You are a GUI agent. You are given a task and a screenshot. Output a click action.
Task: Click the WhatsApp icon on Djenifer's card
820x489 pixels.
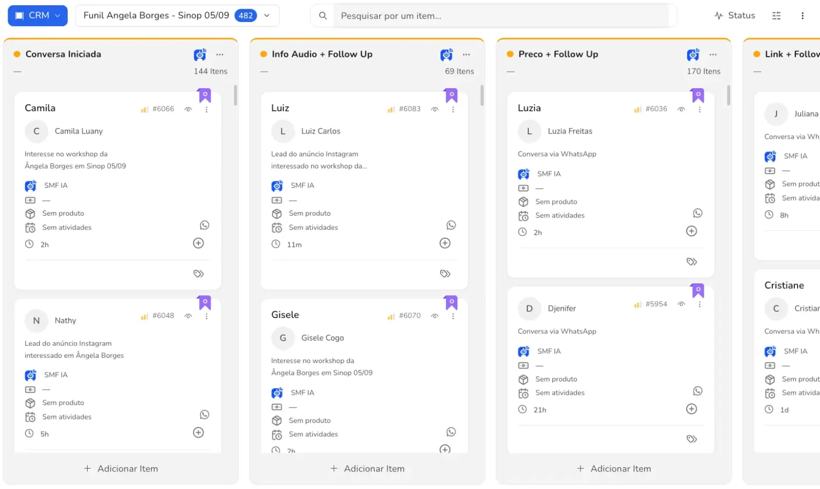point(698,391)
